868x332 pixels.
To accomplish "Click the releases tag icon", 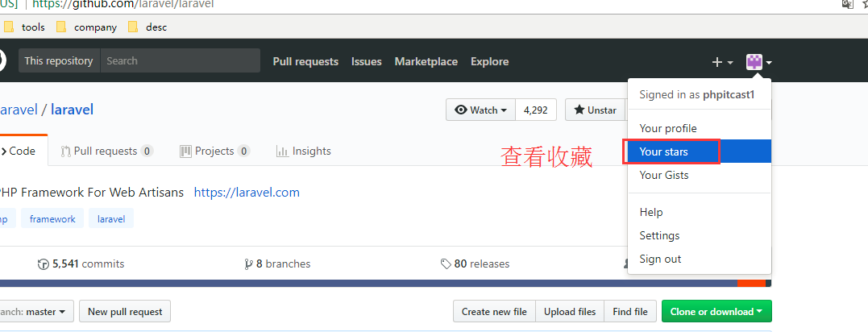I will (446, 264).
